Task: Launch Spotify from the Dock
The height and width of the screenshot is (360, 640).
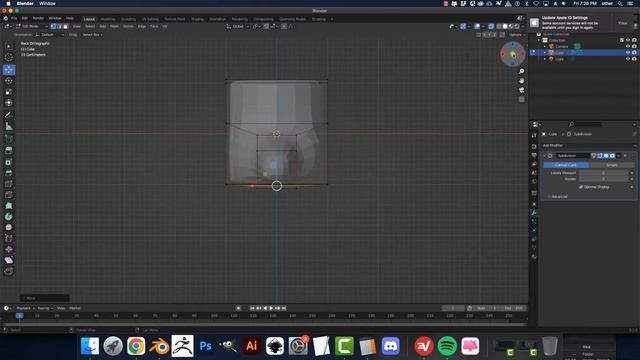Action: 447,346
